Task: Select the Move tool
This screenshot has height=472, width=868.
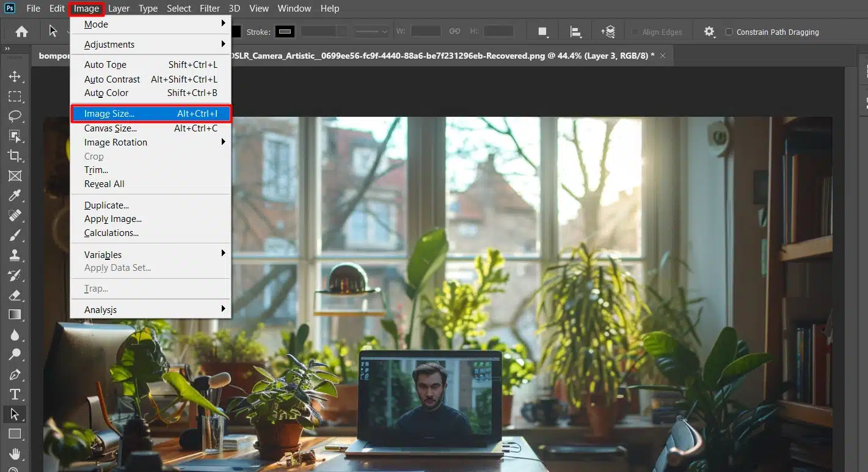Action: (x=15, y=76)
